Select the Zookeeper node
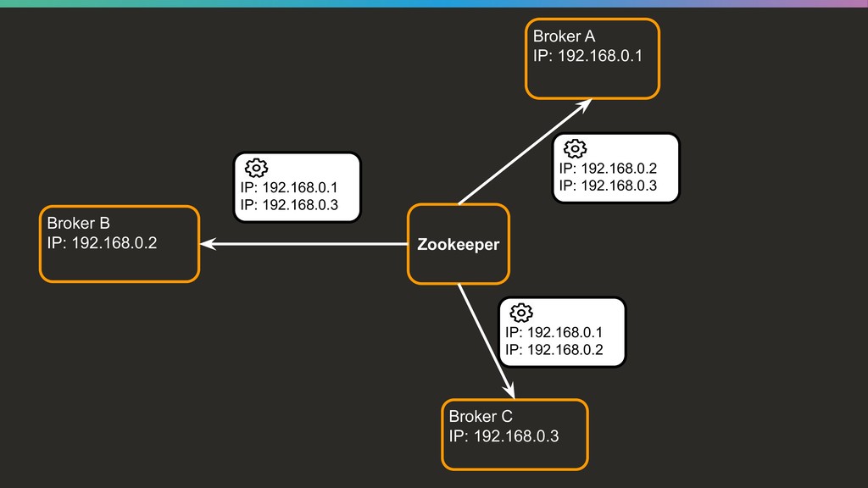 459,244
